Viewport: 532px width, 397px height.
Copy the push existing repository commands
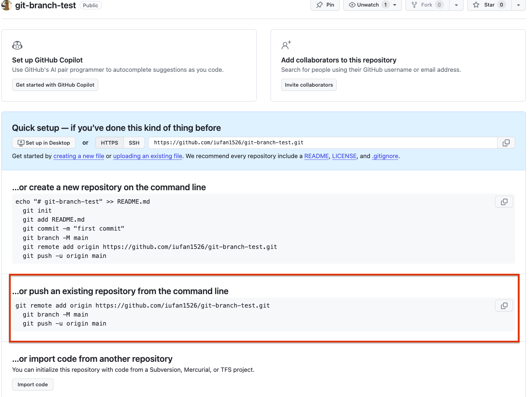click(504, 306)
